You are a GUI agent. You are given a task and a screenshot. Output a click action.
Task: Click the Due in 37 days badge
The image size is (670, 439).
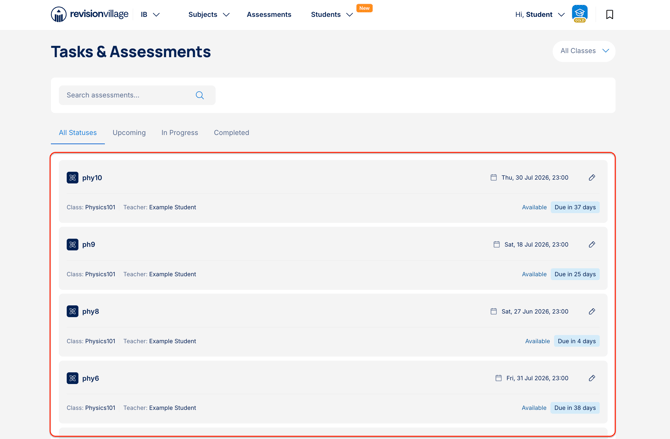tap(575, 207)
